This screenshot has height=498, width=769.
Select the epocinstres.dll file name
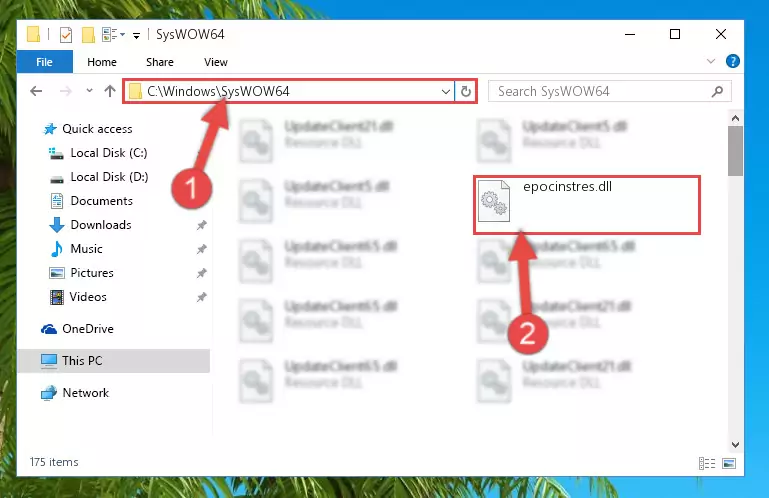(x=567, y=186)
